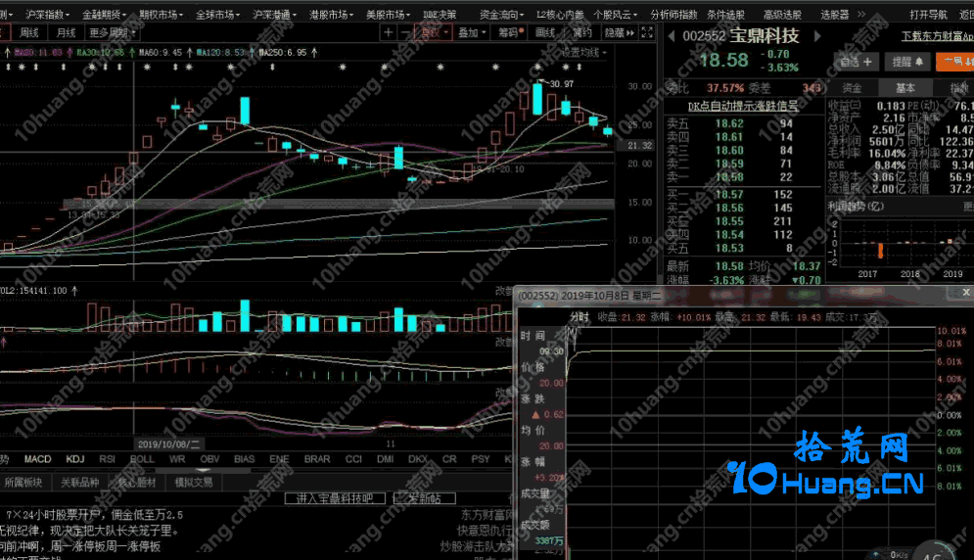The image size is (974, 560).
Task: Select ENE indicator tab
Action: (279, 459)
